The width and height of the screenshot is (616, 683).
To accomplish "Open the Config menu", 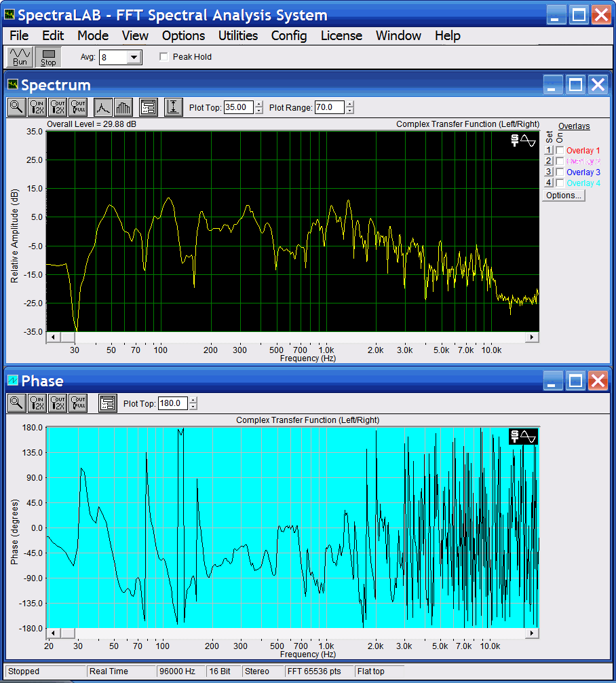I will [289, 35].
